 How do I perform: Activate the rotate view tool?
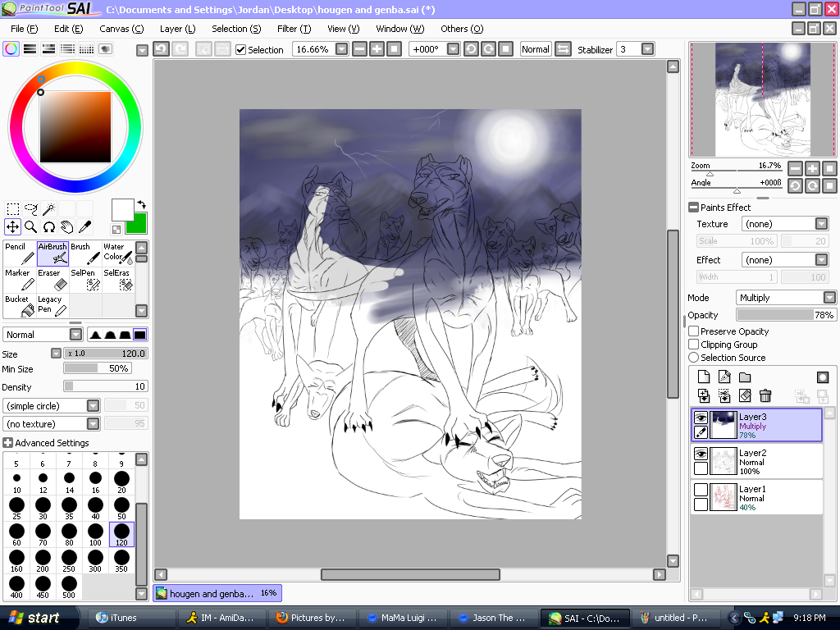[x=48, y=226]
